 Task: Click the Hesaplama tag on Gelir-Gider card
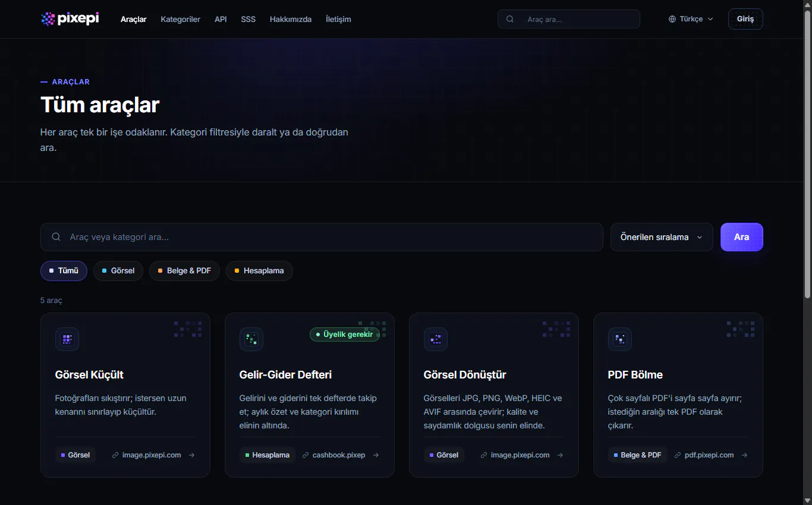point(267,455)
